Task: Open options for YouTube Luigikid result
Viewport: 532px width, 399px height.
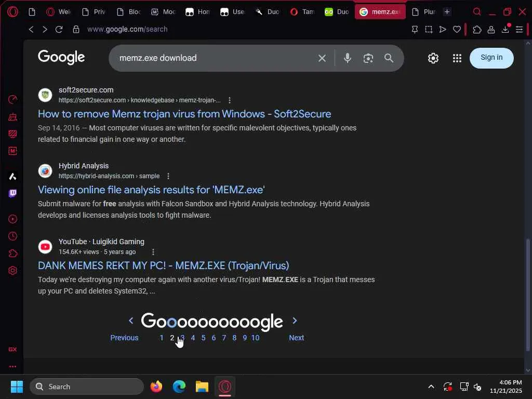Action: (x=153, y=252)
